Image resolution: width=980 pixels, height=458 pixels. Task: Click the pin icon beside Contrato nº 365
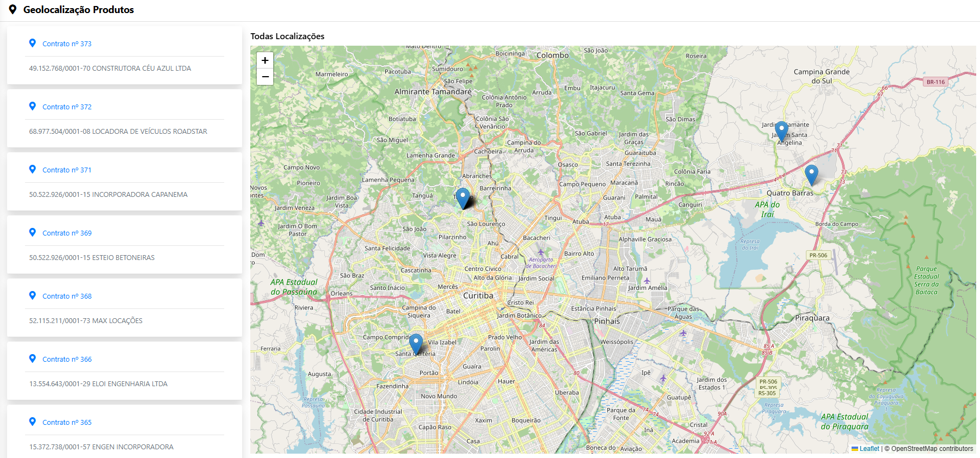click(33, 422)
